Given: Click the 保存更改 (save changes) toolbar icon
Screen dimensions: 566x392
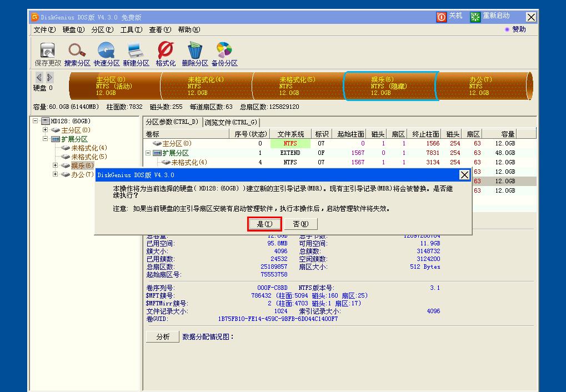Looking at the screenshot, I should pyautogui.click(x=48, y=54).
